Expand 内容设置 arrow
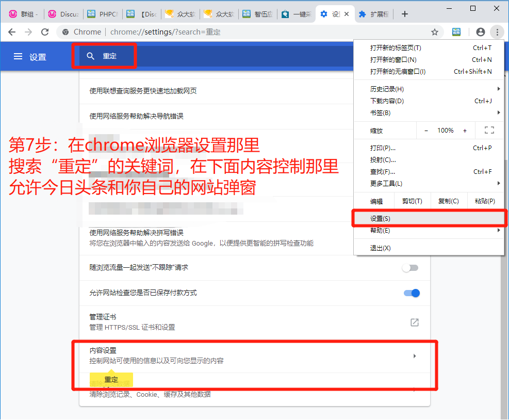 pyautogui.click(x=415, y=356)
